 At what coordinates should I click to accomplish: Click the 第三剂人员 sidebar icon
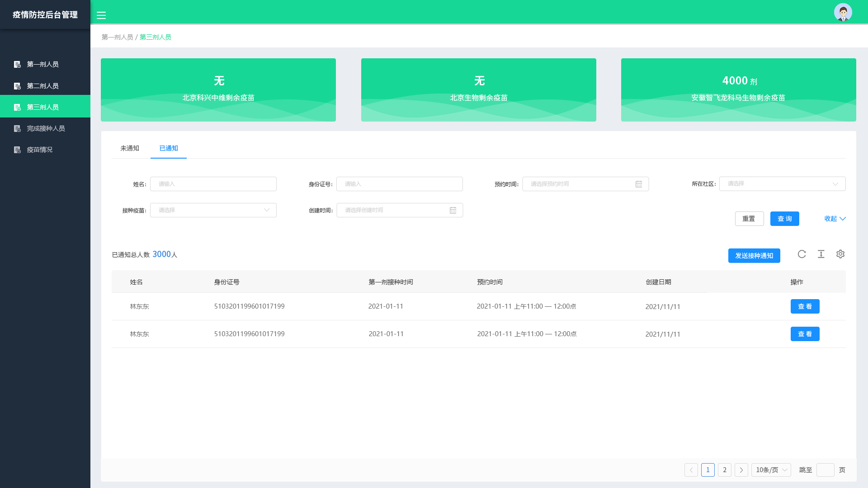(17, 107)
